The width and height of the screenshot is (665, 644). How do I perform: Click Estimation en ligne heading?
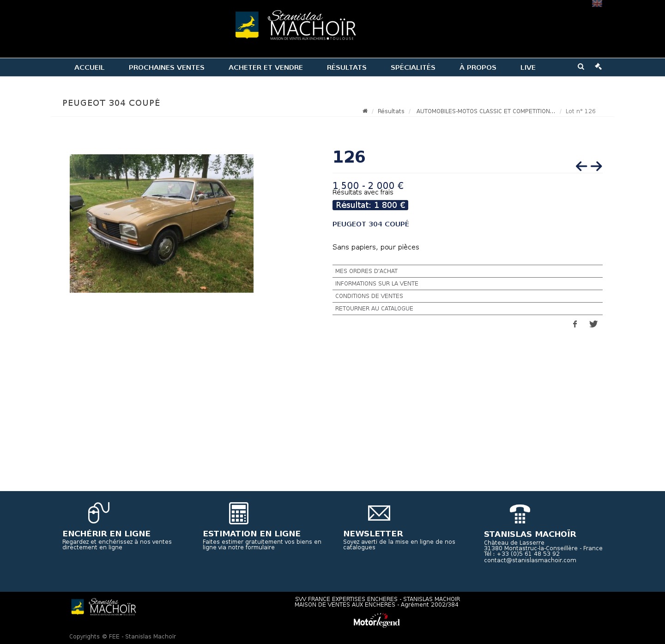(x=252, y=534)
